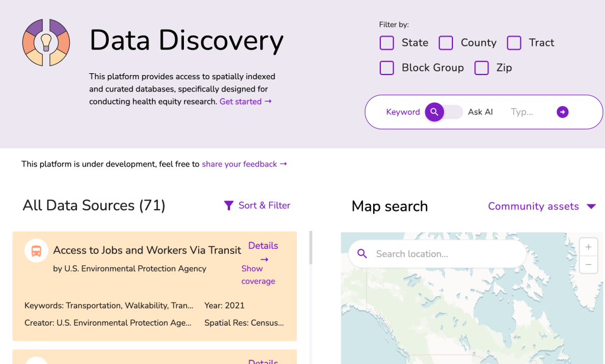The height and width of the screenshot is (364, 605).
Task: Tick the Tract filter checkbox
Action: click(514, 43)
